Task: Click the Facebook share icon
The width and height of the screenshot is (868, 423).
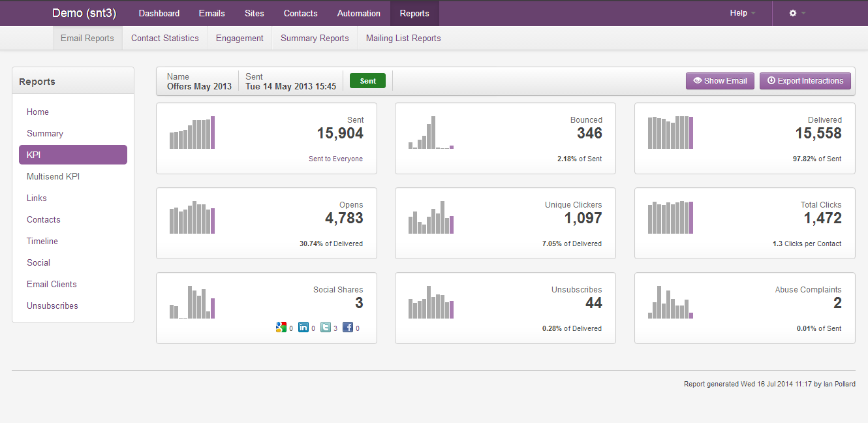Action: (348, 328)
